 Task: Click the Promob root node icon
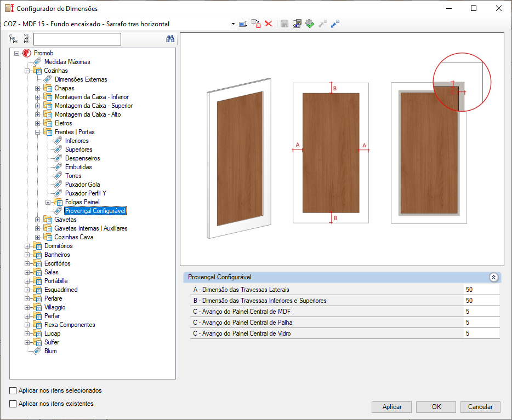[27, 53]
